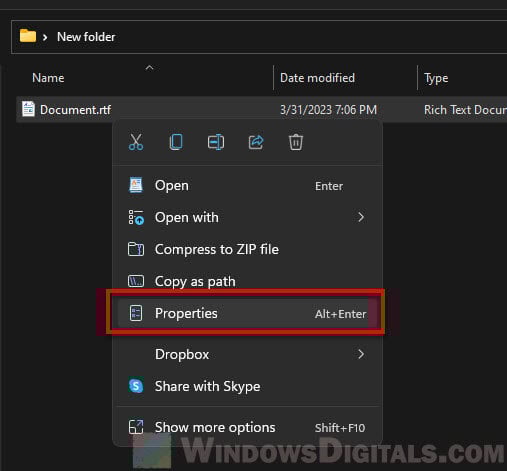
Task: Open Properties from the context menu
Action: 248,313
